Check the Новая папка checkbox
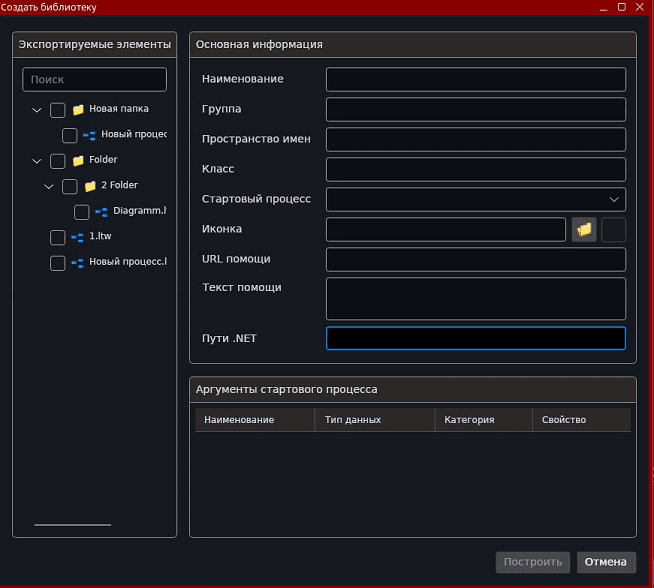654x588 pixels. pyautogui.click(x=58, y=110)
